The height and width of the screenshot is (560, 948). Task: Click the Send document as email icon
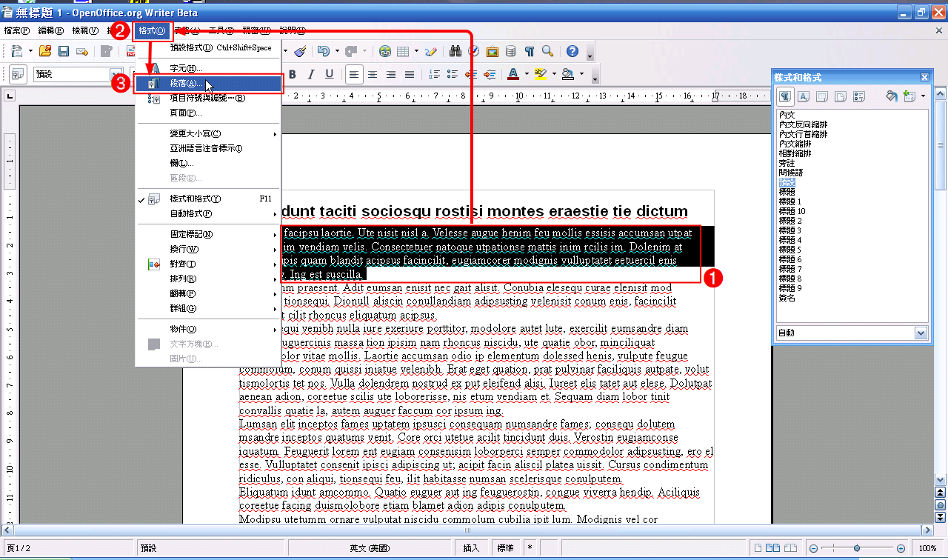click(82, 51)
